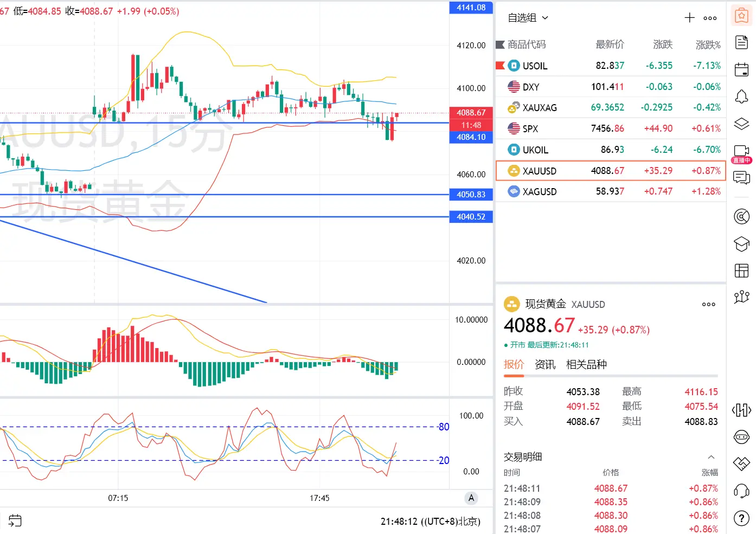Click the 21:48:09 trade detail row
The width and height of the screenshot is (756, 534).
tap(611, 502)
